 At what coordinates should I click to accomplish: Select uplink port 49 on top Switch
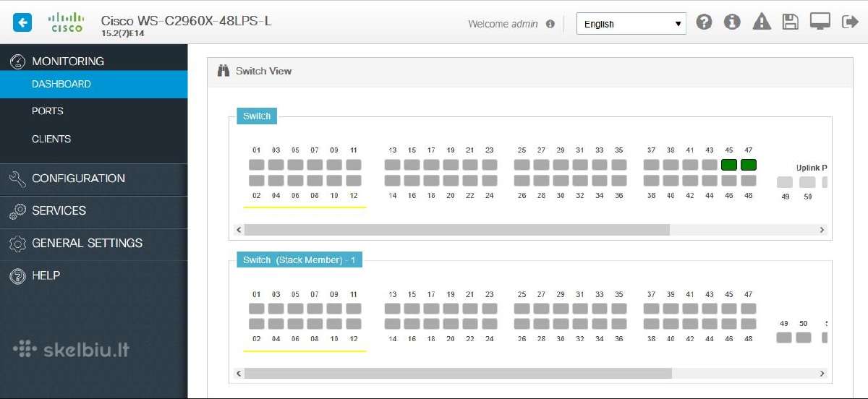coord(785,182)
